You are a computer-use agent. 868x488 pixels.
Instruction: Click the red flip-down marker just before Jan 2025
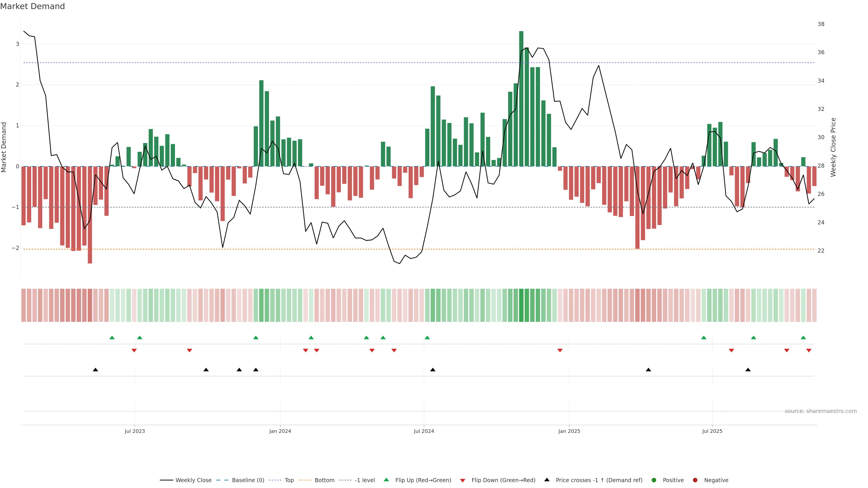(x=560, y=351)
